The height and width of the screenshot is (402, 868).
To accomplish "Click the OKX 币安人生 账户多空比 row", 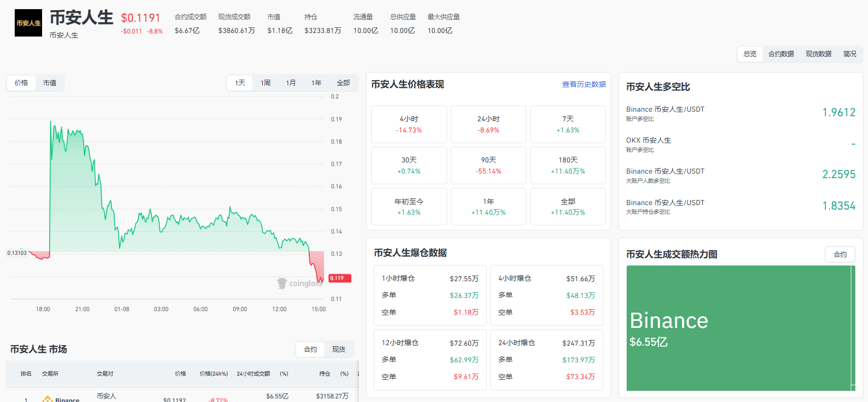I will click(741, 144).
